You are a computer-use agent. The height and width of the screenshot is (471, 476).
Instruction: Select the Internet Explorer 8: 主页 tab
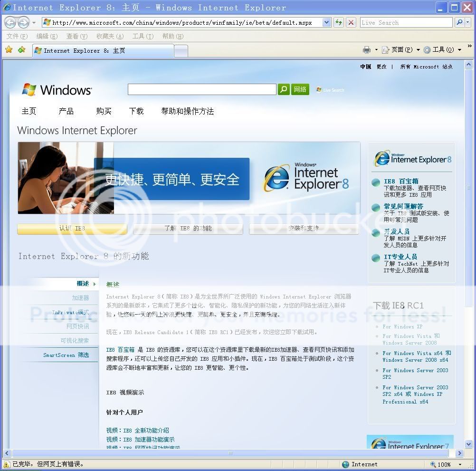[x=103, y=51]
